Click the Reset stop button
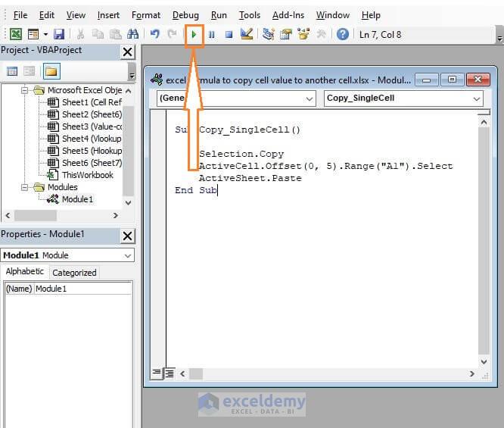 (229, 34)
